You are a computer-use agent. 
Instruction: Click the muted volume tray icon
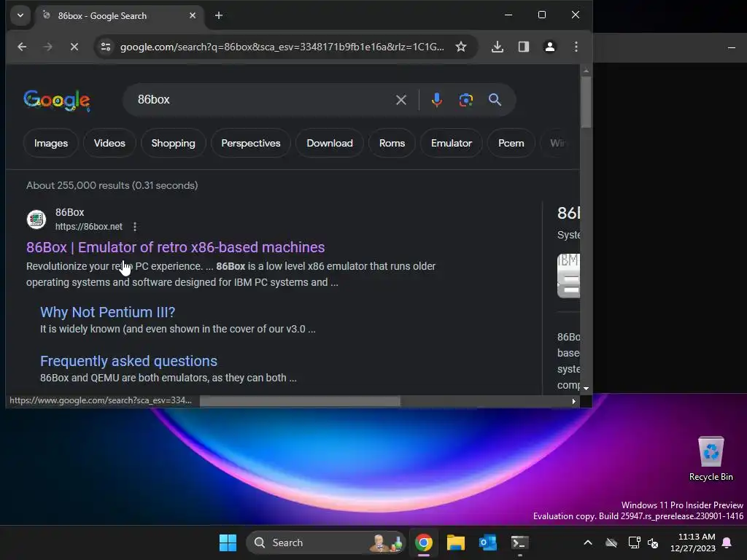pyautogui.click(x=653, y=542)
